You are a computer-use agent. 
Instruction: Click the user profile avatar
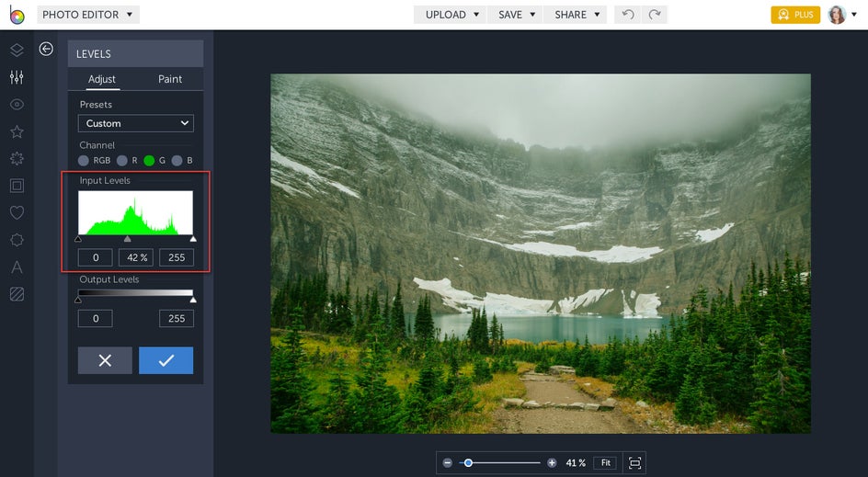pos(837,15)
